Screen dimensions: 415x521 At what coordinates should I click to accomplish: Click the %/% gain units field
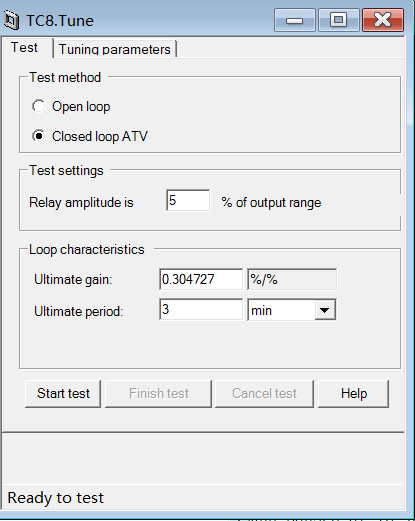pos(292,279)
